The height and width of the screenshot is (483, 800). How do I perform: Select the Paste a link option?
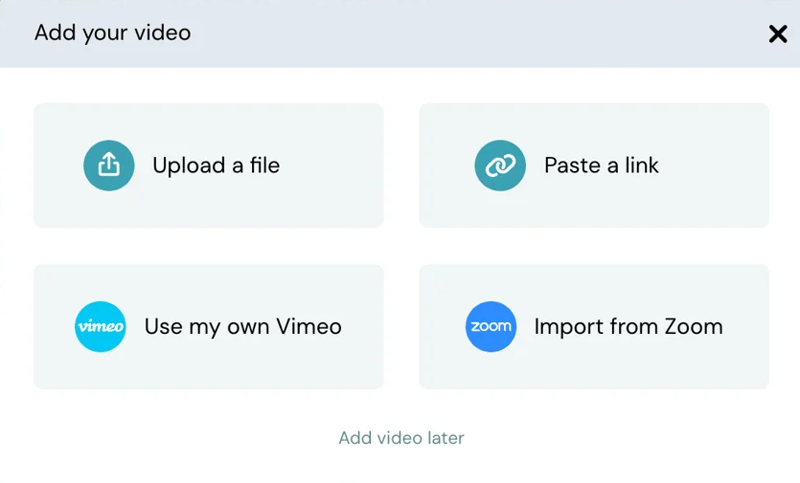594,165
